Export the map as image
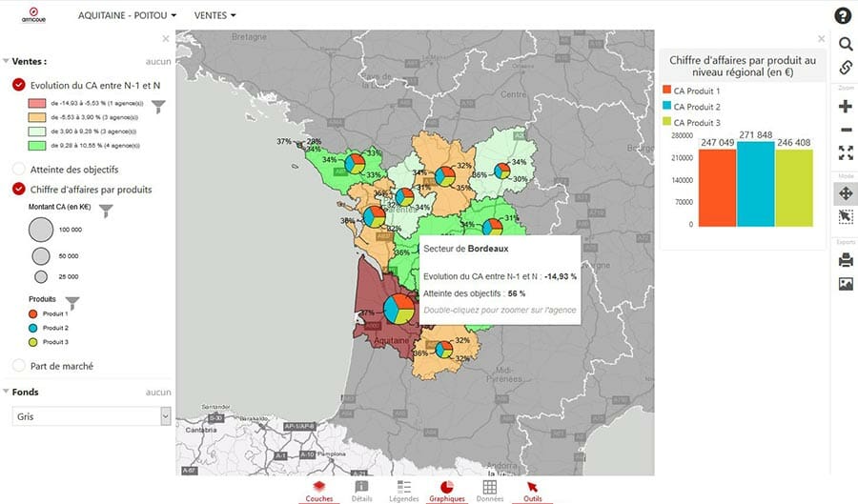This screenshot has width=858, height=504. 845,284
